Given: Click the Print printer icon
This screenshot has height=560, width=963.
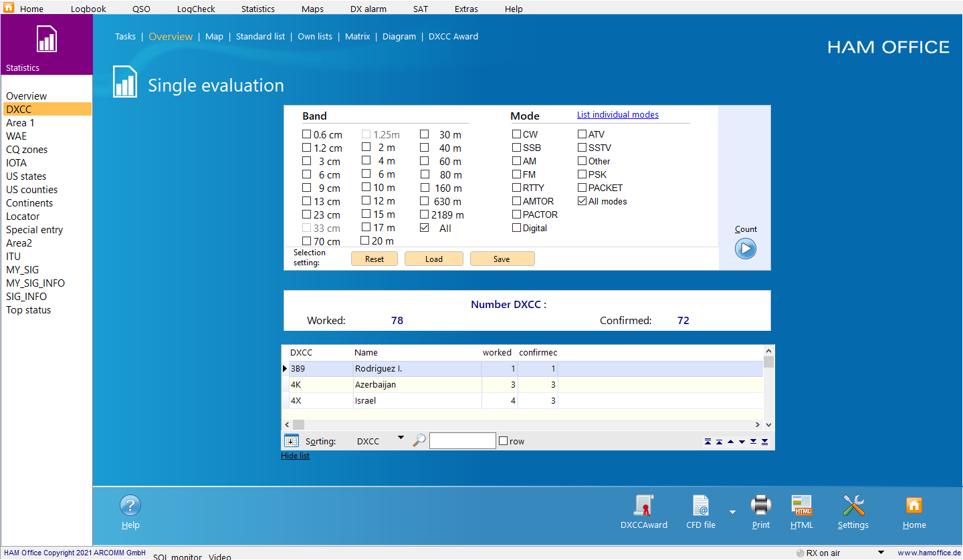Looking at the screenshot, I should click(x=761, y=505).
